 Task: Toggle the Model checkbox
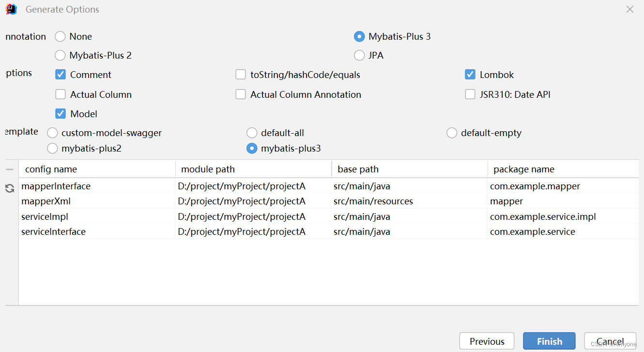coord(61,114)
